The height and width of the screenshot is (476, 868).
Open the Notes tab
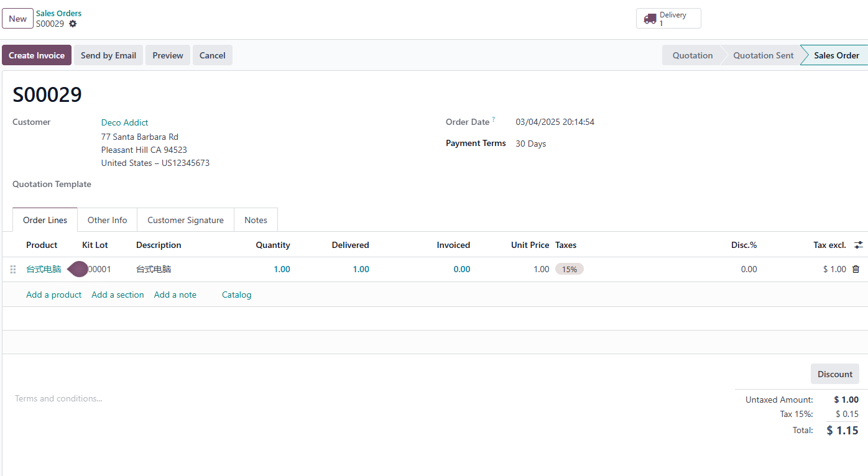point(256,220)
